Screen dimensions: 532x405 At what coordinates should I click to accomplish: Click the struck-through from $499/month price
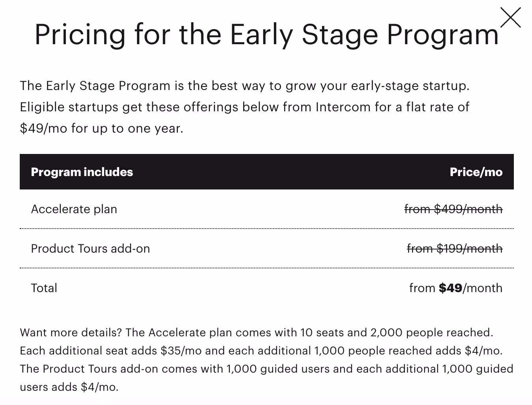click(453, 209)
